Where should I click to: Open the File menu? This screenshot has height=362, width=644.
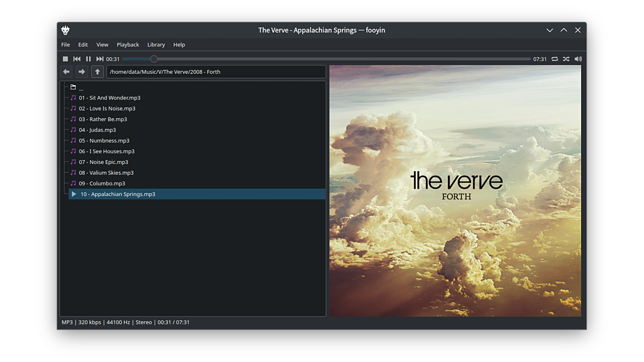[66, 45]
